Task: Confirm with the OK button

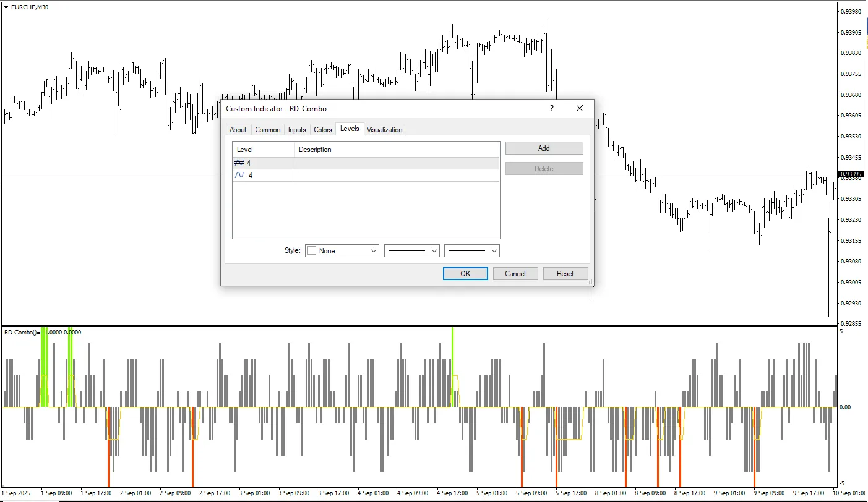Action: 465,274
